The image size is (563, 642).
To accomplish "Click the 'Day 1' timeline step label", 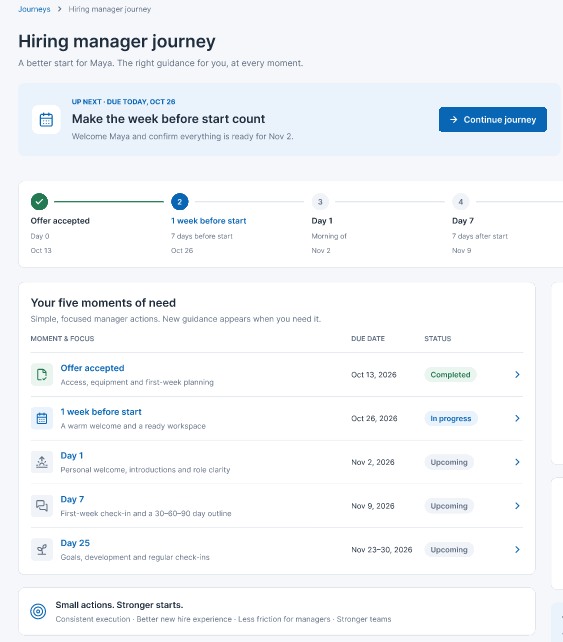I will (322, 221).
